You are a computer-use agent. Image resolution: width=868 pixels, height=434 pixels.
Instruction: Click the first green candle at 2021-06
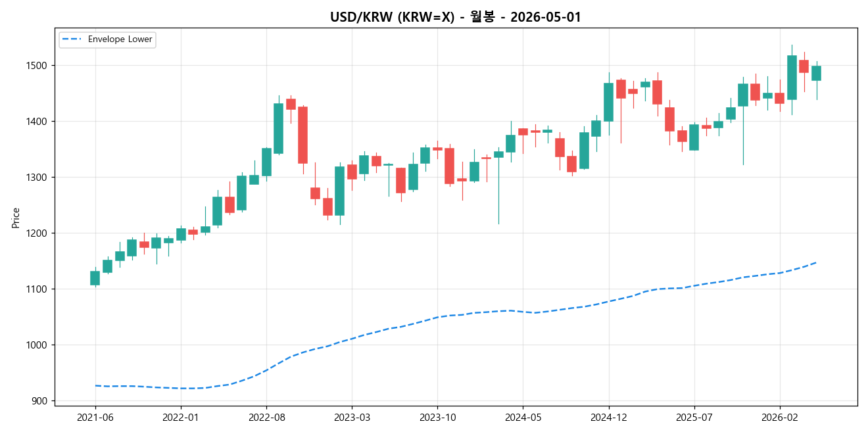(x=95, y=277)
